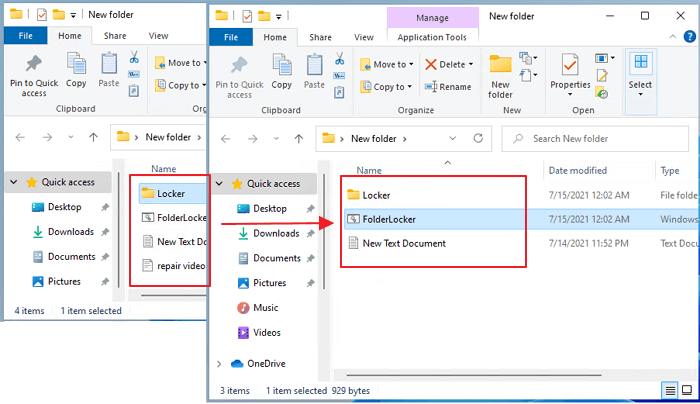Expand the Select dropdown in the ribbon
Viewport: 700px width, 404px height.
641,97
